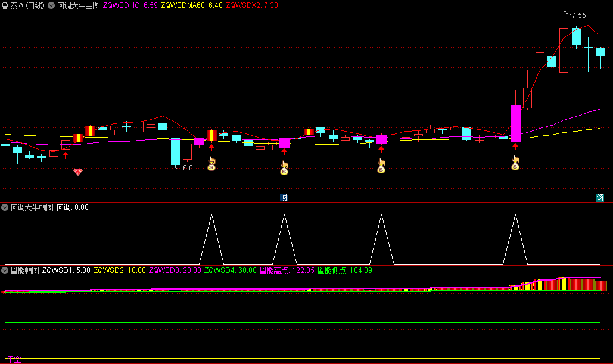Viewport: 613px width, 364px height.
Task: Click the money bag icon below the 6.01 low
Action: point(211,164)
